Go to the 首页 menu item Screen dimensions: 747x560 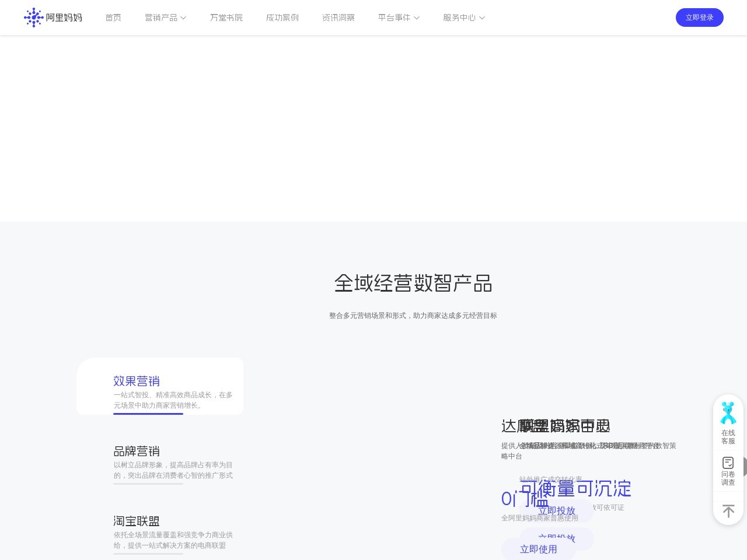pyautogui.click(x=113, y=17)
